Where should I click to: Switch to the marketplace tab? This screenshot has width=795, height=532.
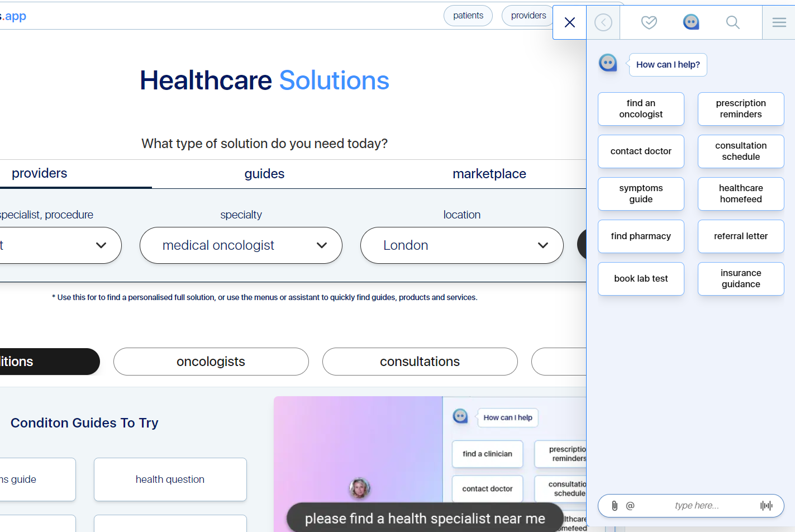coord(489,174)
